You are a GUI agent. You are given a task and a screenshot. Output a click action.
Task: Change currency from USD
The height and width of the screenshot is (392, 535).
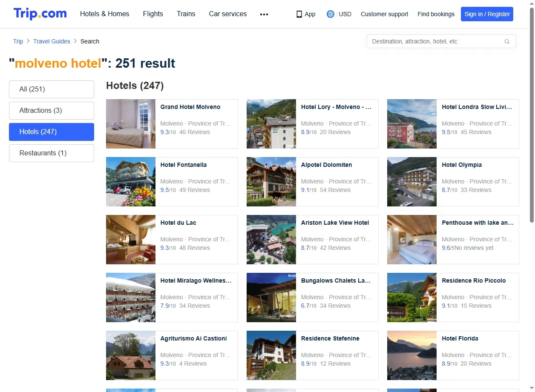click(x=345, y=14)
